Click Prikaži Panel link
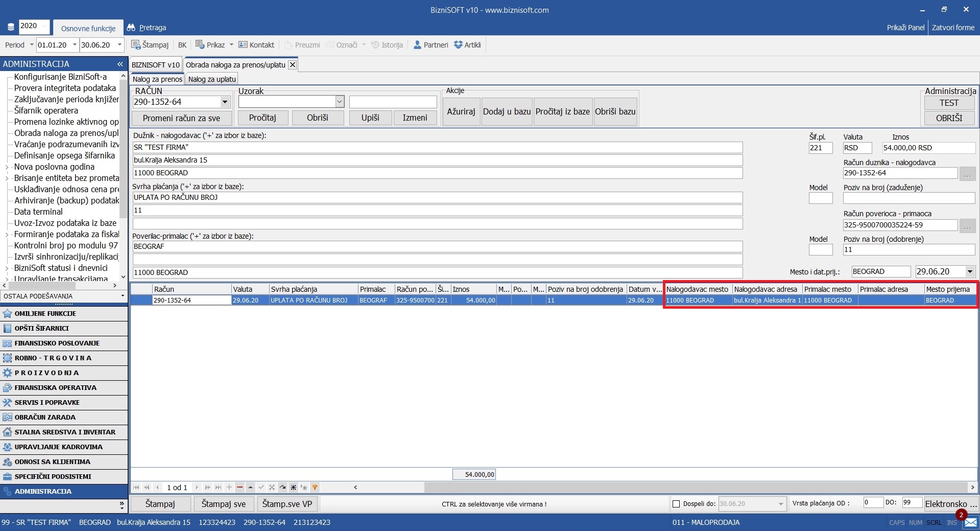980x531 pixels. (x=905, y=28)
